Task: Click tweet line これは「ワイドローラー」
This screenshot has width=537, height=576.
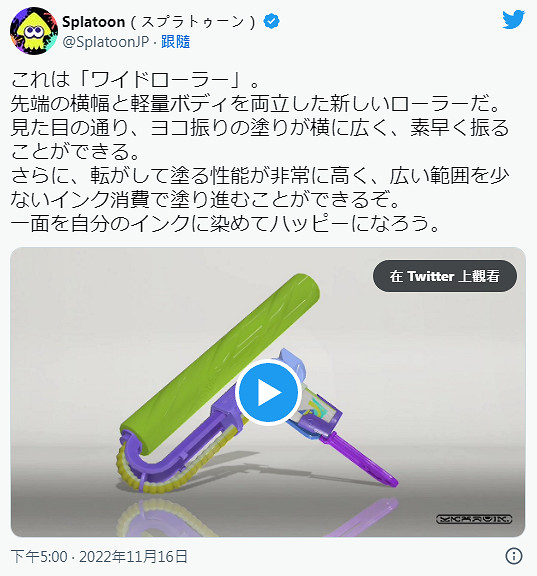Action: (135, 80)
